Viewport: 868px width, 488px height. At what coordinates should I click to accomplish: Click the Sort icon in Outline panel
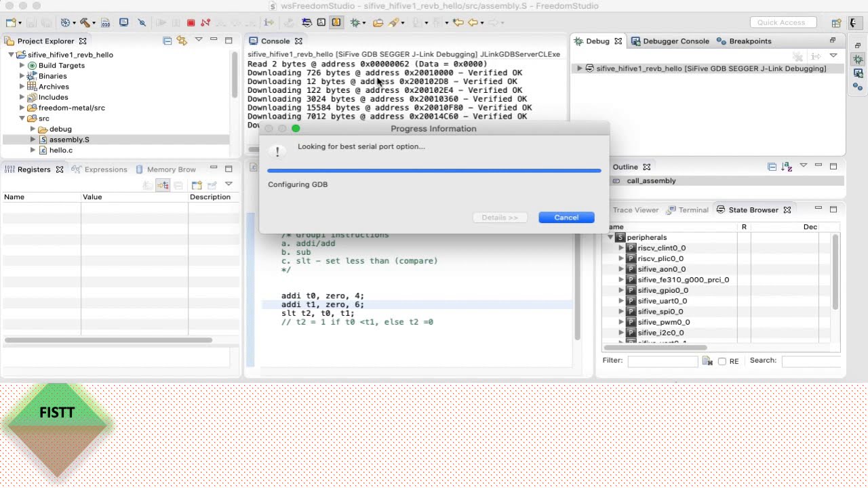coord(787,167)
